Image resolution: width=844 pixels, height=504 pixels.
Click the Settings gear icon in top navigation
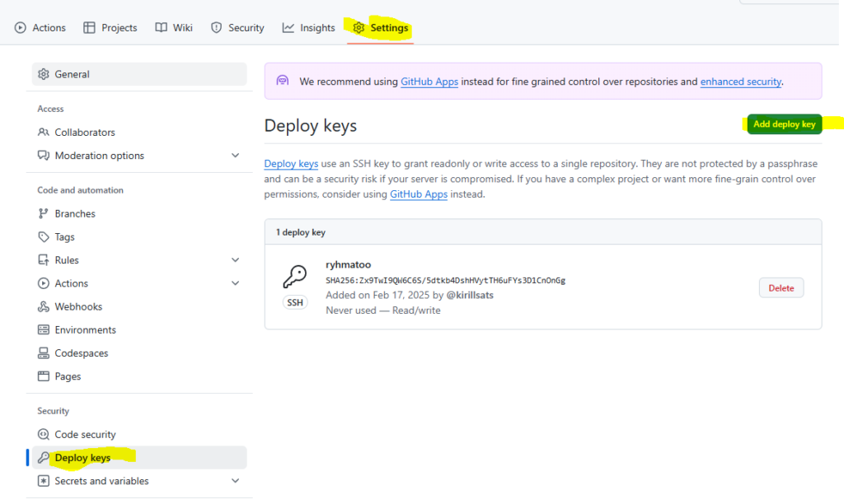click(x=359, y=27)
